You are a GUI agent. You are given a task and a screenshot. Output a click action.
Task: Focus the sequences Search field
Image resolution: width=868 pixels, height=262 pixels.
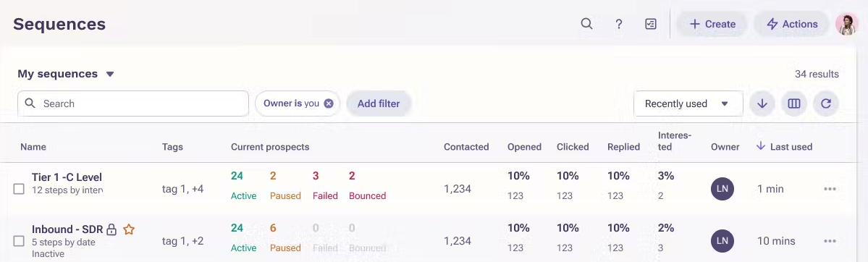pos(133,103)
